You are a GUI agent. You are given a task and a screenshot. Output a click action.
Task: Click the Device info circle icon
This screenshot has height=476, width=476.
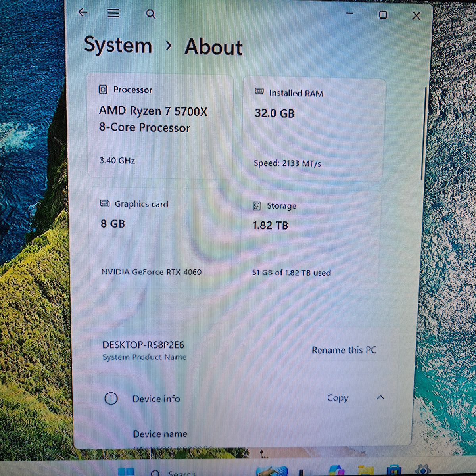pyautogui.click(x=111, y=398)
